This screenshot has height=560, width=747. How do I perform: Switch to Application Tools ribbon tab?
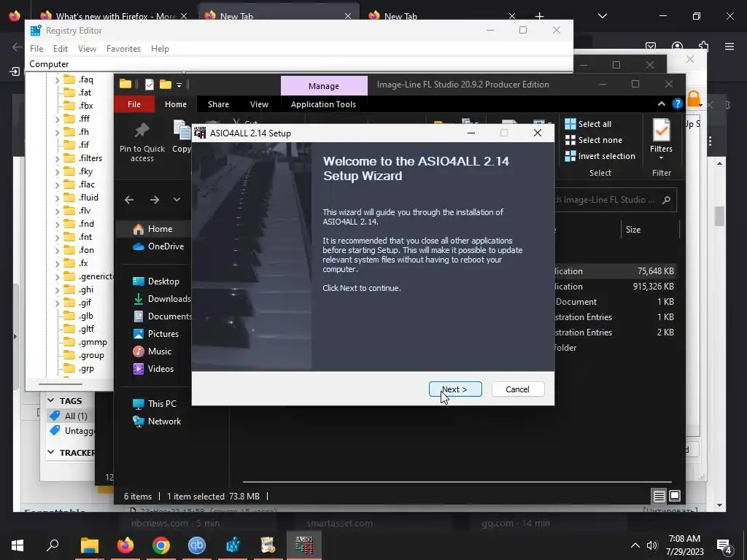(x=323, y=104)
